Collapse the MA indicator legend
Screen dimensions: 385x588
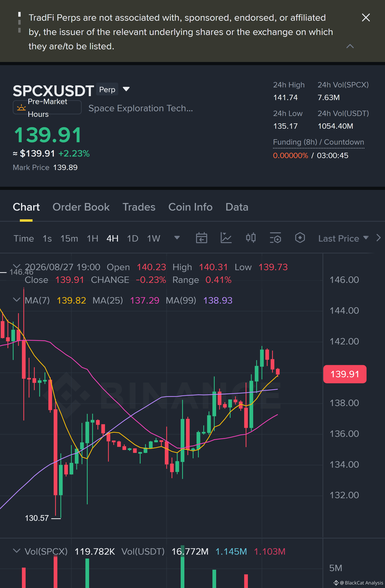click(x=16, y=300)
